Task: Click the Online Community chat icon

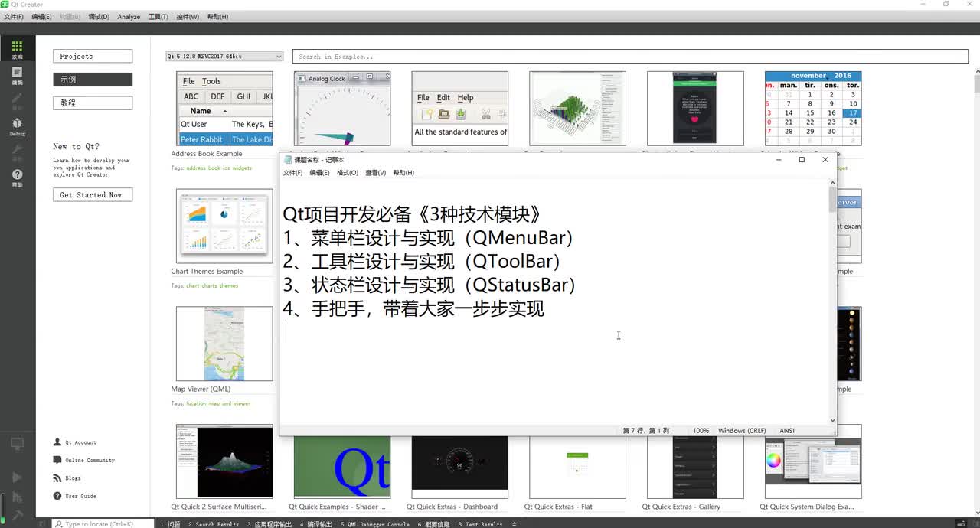Action: (x=57, y=460)
